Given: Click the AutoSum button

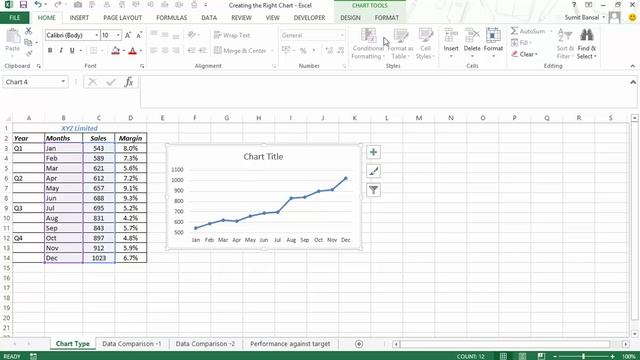Looking at the screenshot, I should [x=528, y=31].
